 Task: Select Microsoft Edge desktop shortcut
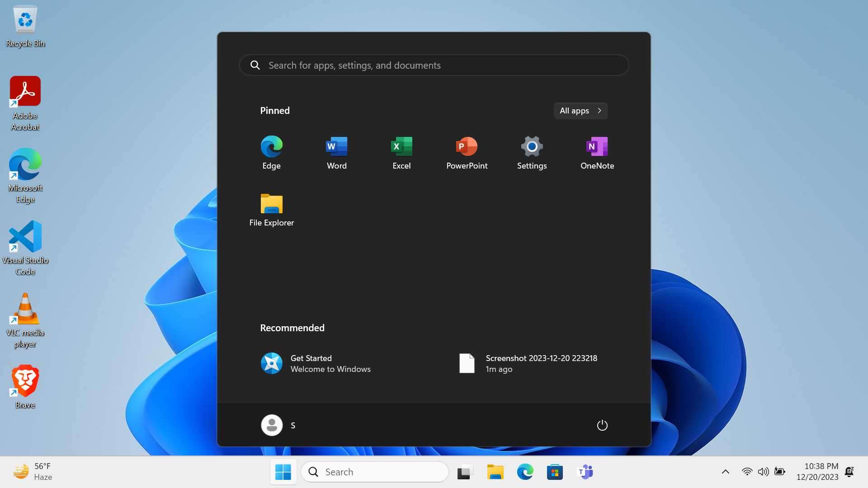tap(25, 176)
